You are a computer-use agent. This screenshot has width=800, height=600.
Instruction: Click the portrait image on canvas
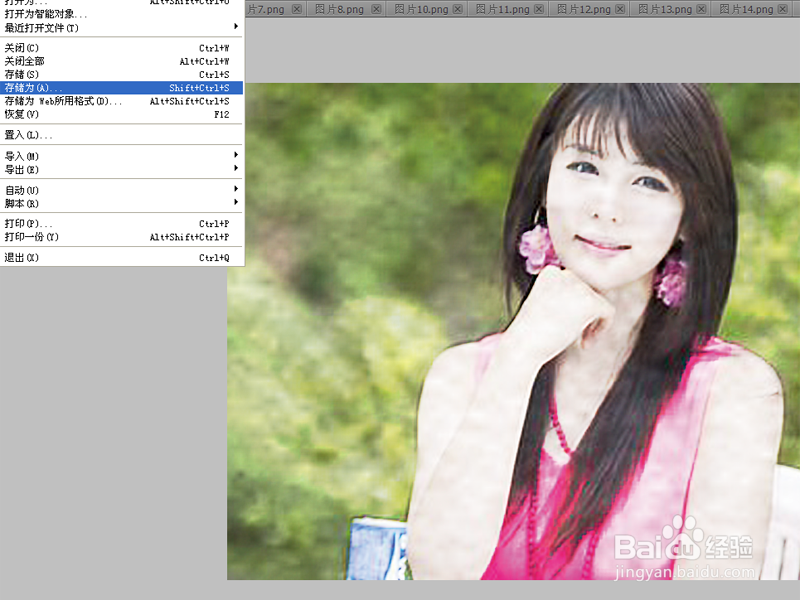pos(513,332)
